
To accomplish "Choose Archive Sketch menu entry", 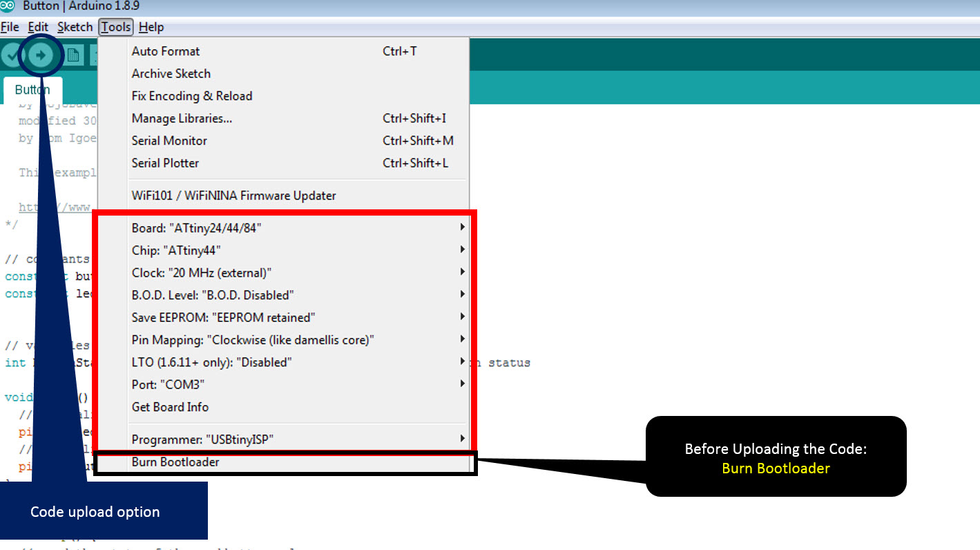I will coord(283,73).
